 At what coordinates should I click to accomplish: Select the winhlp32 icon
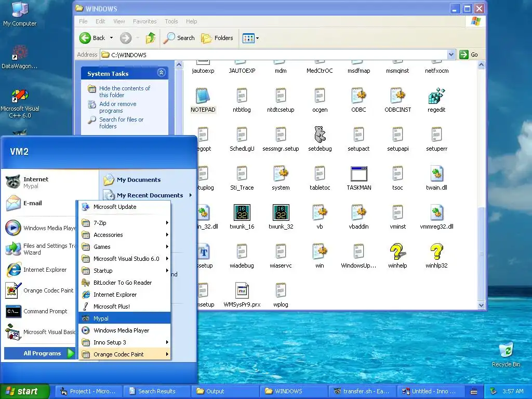pos(436,252)
